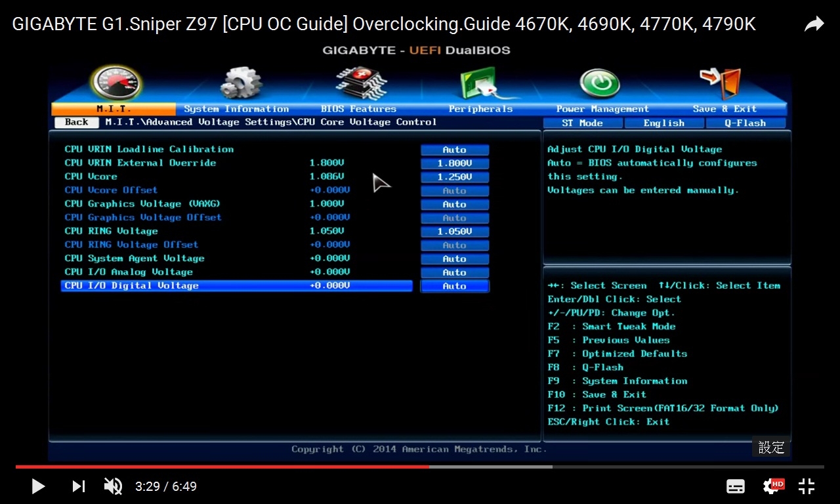Viewport: 840px width, 504px height.
Task: Launch Q-Flash utility button
Action: 745,123
